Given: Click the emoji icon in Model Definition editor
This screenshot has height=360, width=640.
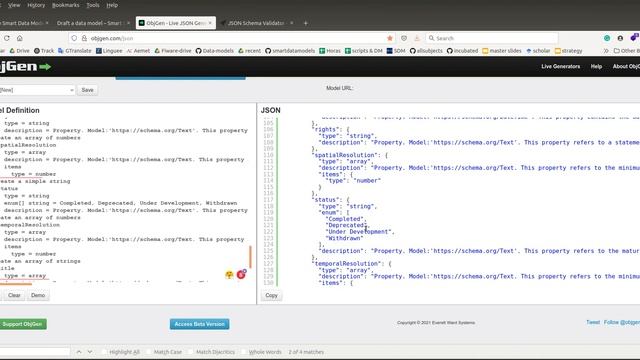Looking at the screenshot, I should point(229,275).
